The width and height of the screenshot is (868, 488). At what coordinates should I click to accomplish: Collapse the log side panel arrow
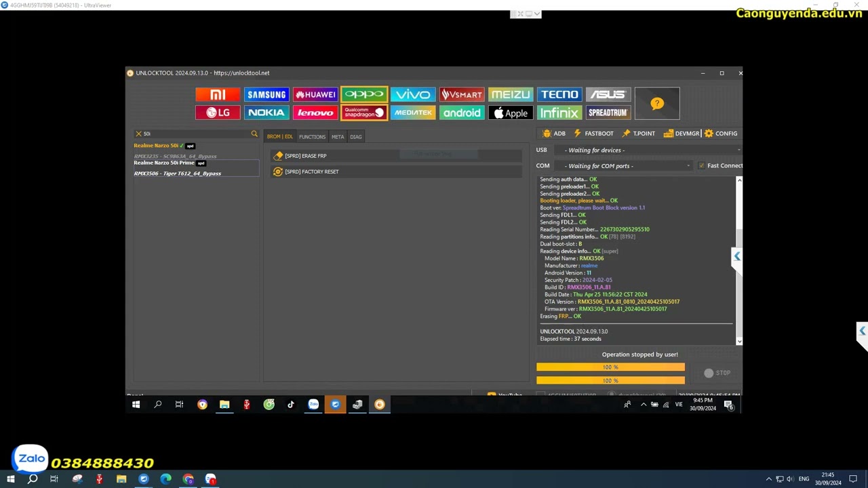[x=737, y=256]
